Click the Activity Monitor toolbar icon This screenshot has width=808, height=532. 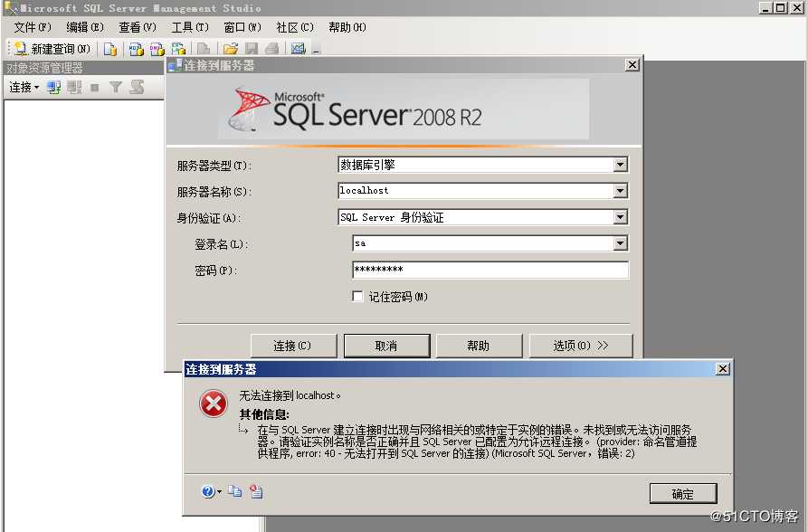(x=299, y=49)
